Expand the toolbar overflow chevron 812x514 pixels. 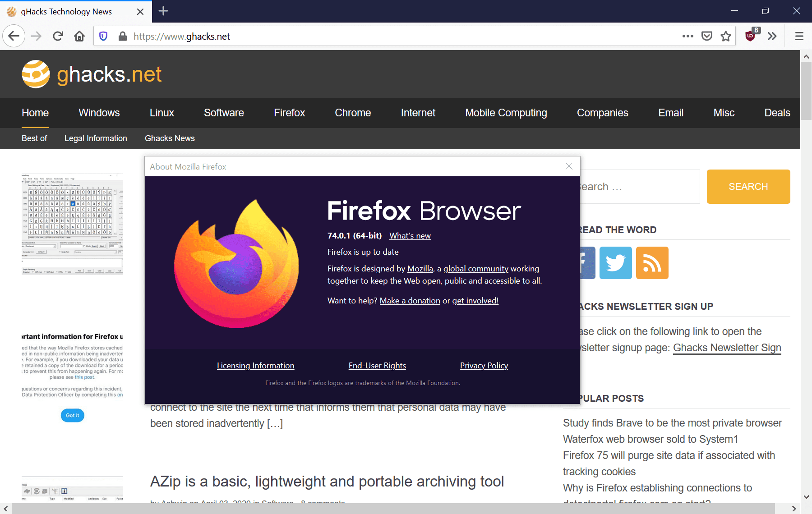772,36
